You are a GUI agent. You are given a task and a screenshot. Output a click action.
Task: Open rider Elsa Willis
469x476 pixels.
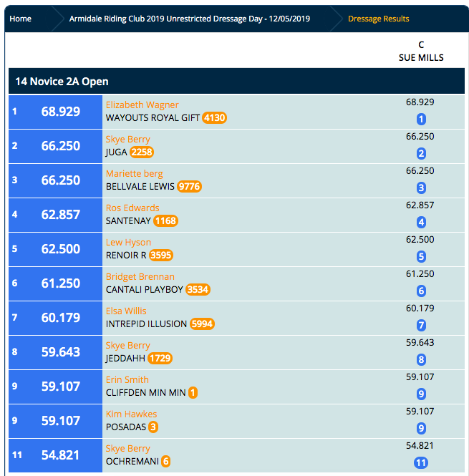(126, 311)
